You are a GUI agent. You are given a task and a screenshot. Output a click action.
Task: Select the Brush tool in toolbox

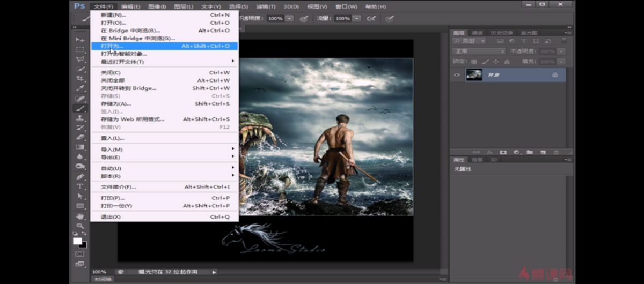coord(80,108)
